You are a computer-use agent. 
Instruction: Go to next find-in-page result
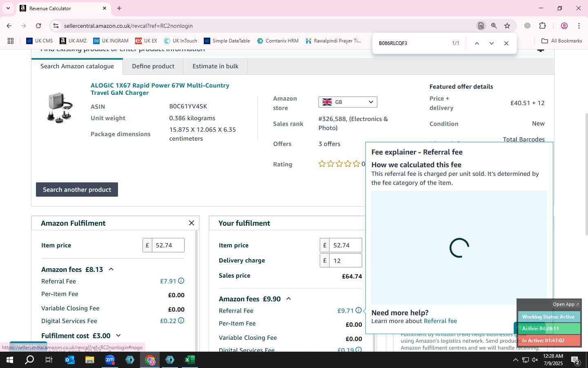tap(492, 43)
